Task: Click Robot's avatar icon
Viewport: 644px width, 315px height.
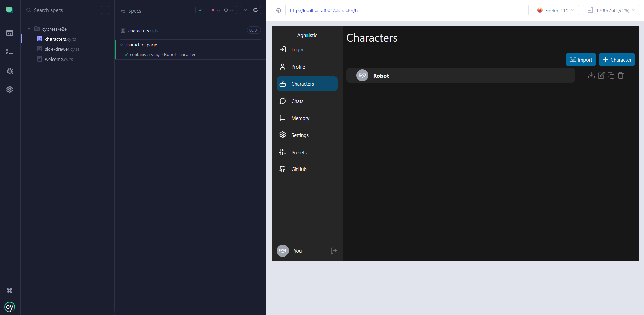Action: (x=362, y=75)
